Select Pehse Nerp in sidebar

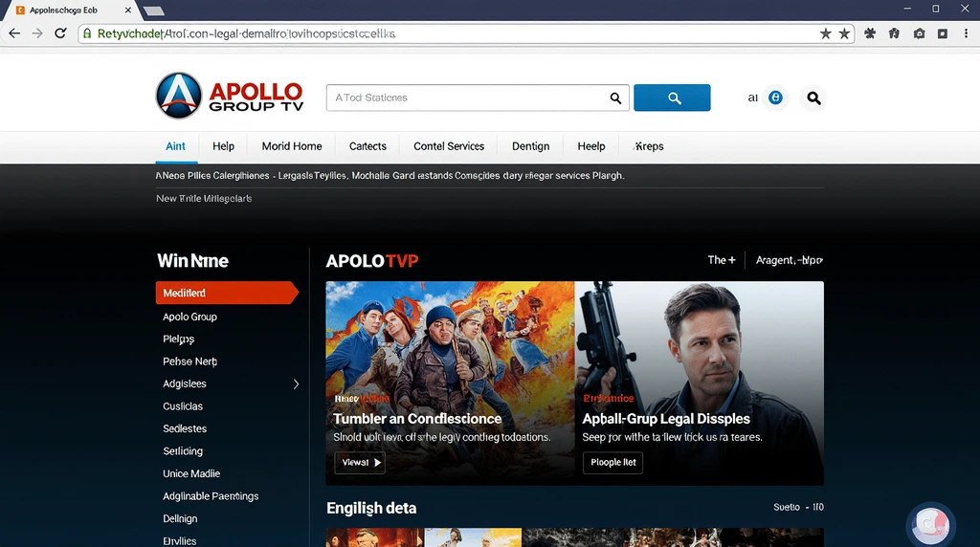click(190, 361)
